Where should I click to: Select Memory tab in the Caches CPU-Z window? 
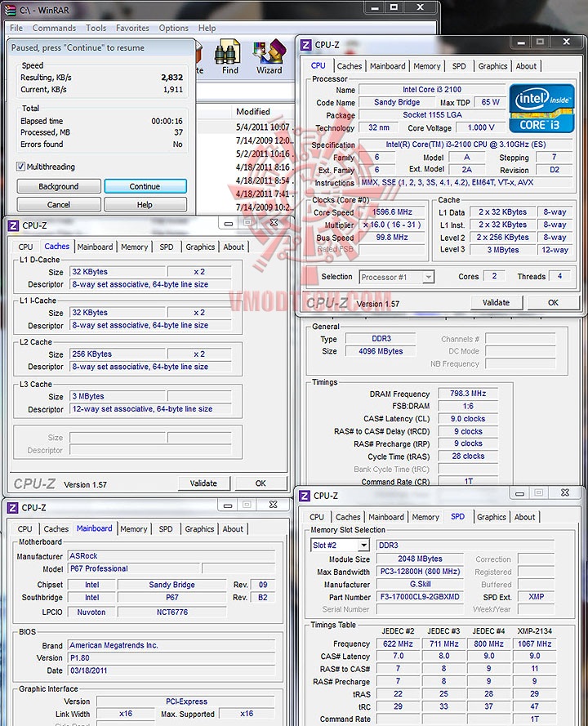pyautogui.click(x=134, y=247)
